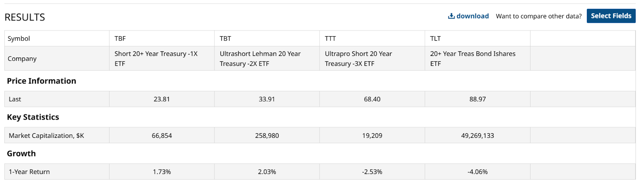
Task: Select Ultrashort Lehman 20 Year Treasury company cell
Action: 260,59
